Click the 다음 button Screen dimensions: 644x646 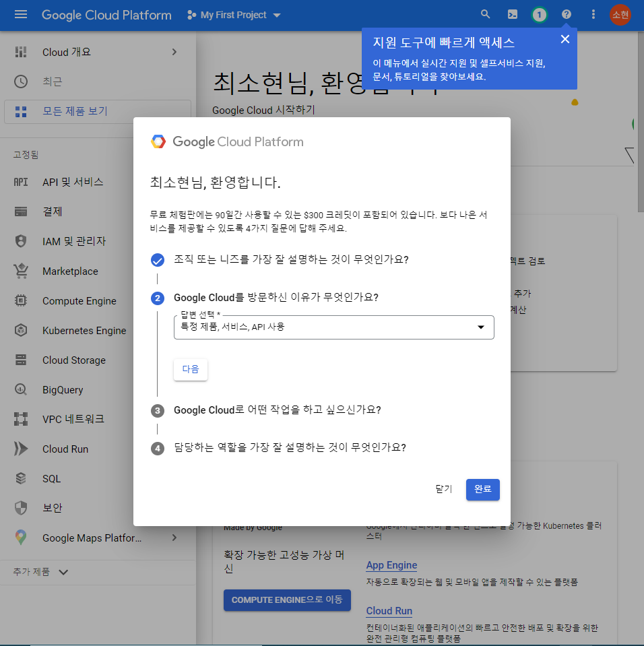[x=191, y=369]
